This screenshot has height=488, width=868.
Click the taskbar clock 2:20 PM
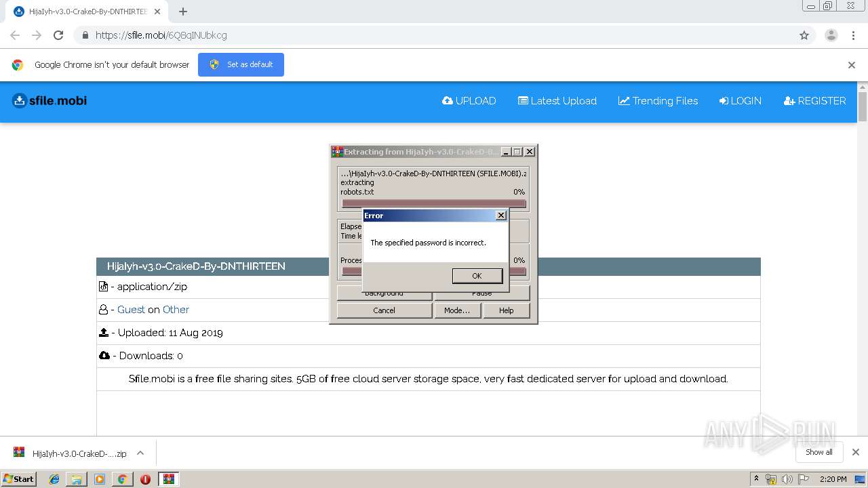(x=833, y=479)
